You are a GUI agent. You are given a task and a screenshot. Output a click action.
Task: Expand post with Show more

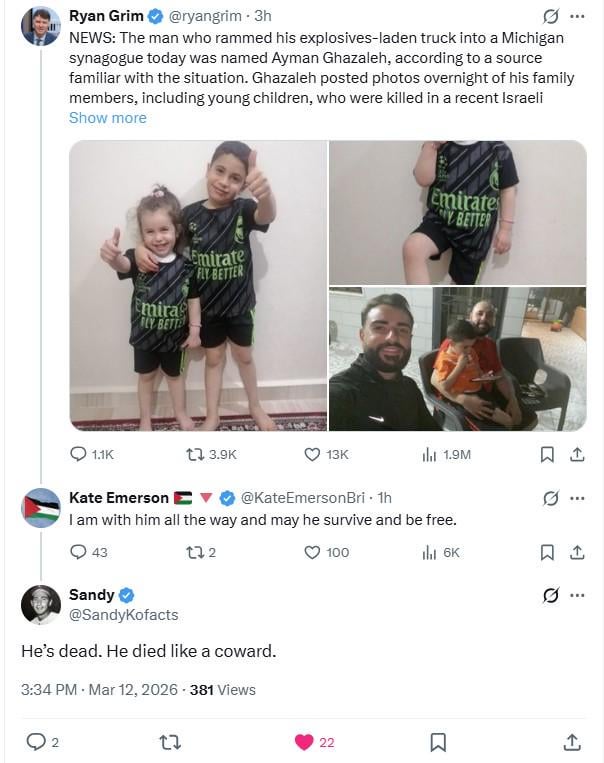pyautogui.click(x=107, y=118)
